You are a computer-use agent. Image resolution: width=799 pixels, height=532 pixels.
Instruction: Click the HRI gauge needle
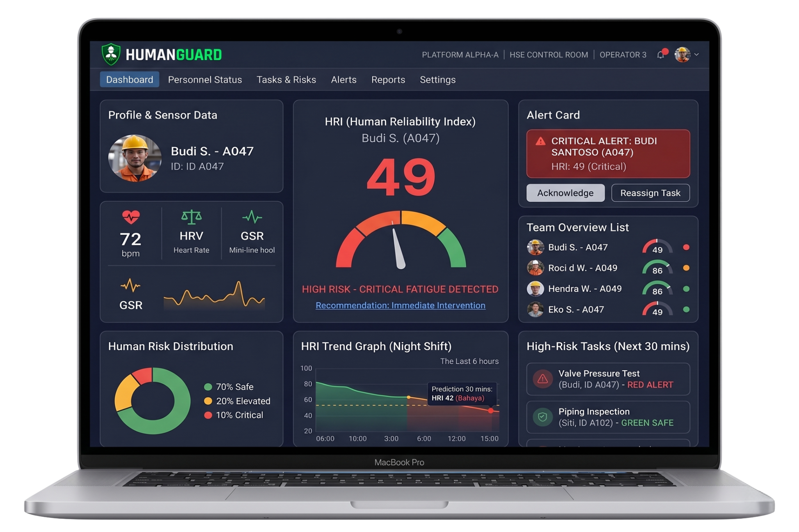[398, 249]
